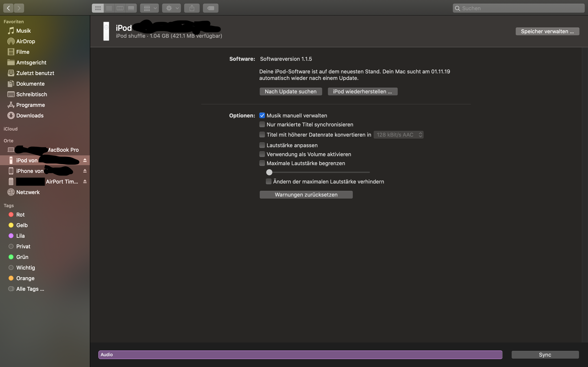The width and height of the screenshot is (588, 367).
Task: Click the edit tags toolbar icon
Action: pyautogui.click(x=210, y=8)
